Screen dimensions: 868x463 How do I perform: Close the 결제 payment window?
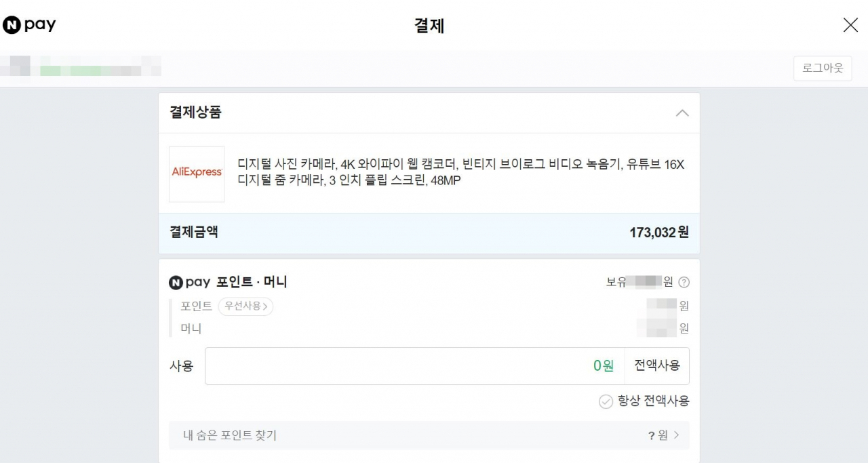coord(850,25)
